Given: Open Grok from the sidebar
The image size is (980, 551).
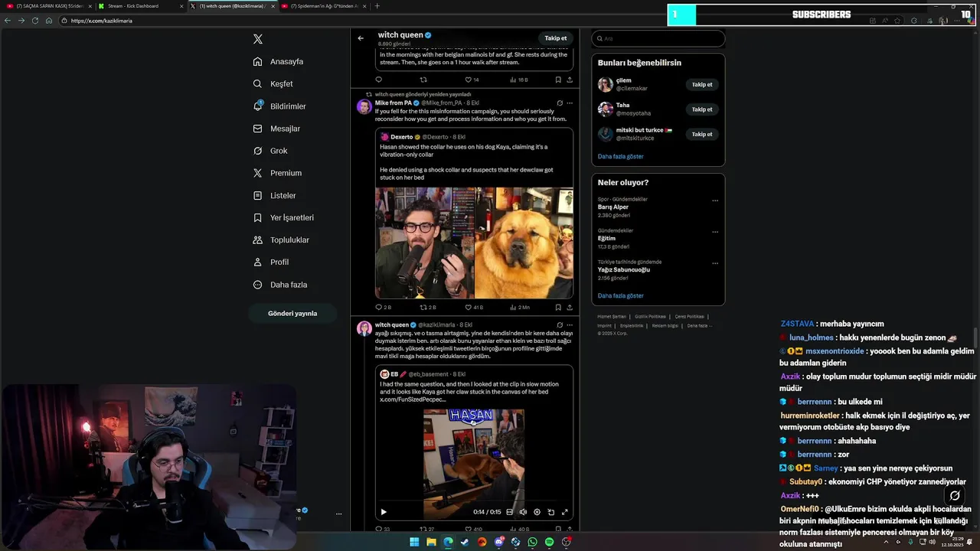Looking at the screenshot, I should click(270, 151).
